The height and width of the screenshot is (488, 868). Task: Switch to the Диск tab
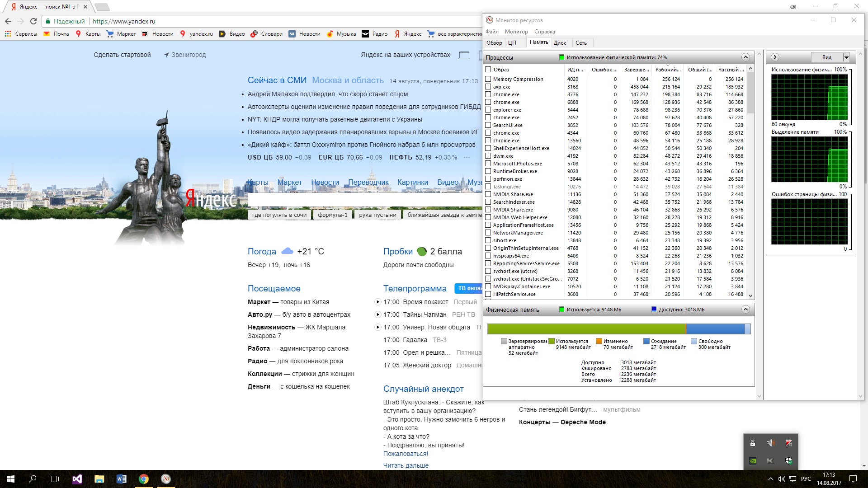(x=560, y=43)
